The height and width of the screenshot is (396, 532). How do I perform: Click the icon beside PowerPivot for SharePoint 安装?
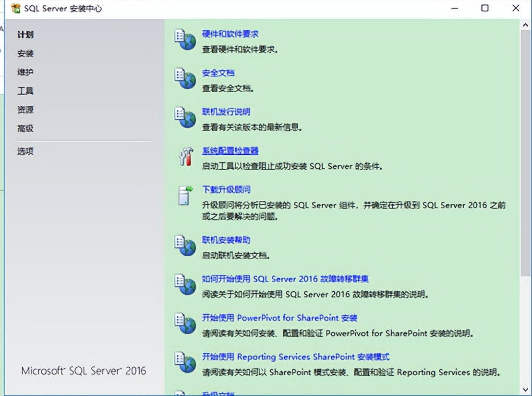pyautogui.click(x=185, y=323)
